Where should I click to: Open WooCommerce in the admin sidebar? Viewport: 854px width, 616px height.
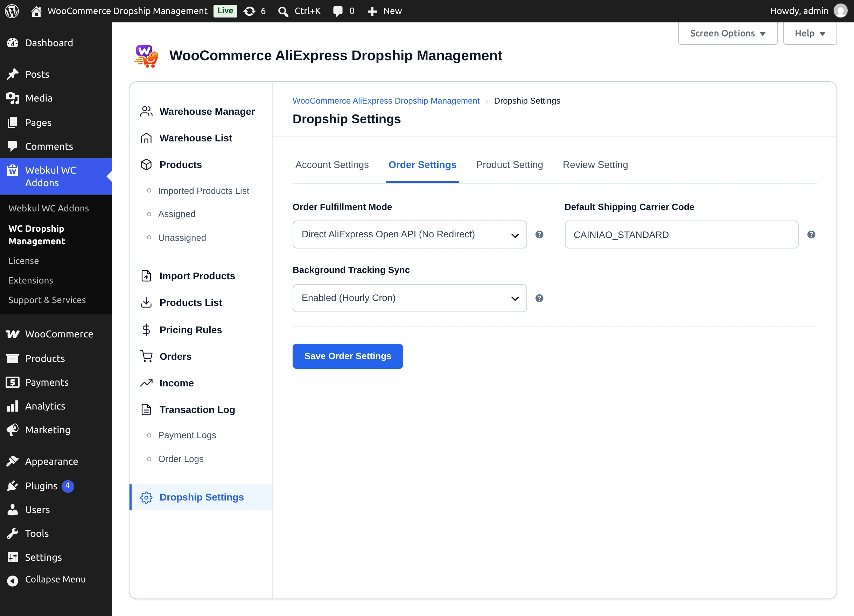point(56,334)
